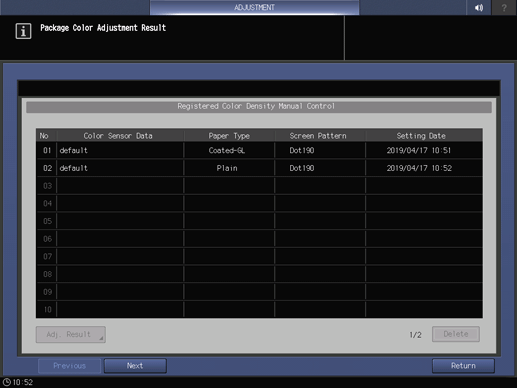Select empty row number 09
The image size is (517, 388).
259,292
